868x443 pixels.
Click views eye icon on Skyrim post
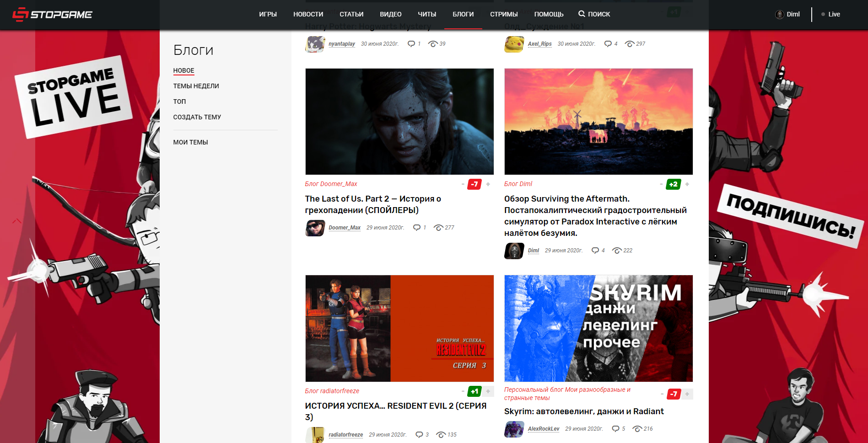tap(637, 429)
